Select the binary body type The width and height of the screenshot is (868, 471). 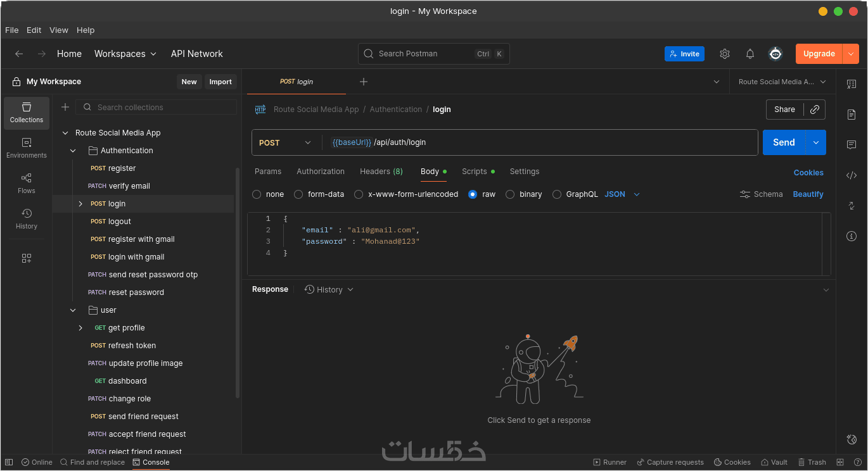[510, 194]
